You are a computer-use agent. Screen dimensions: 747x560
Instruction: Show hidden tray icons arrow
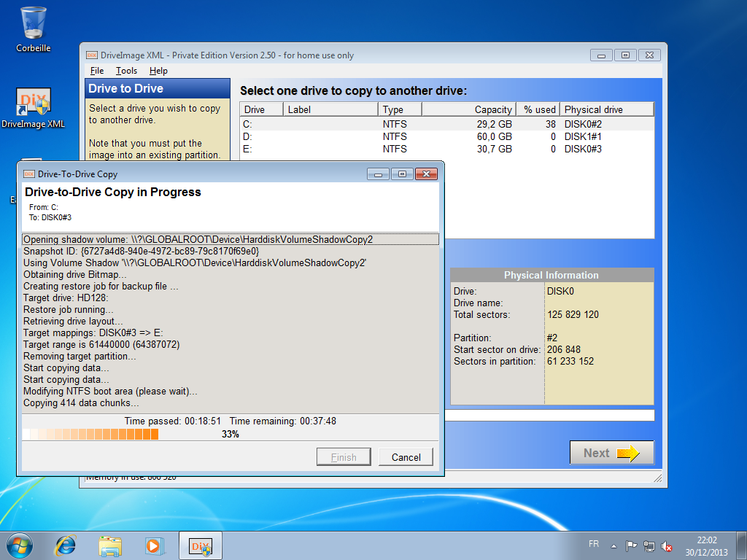pyautogui.click(x=614, y=546)
